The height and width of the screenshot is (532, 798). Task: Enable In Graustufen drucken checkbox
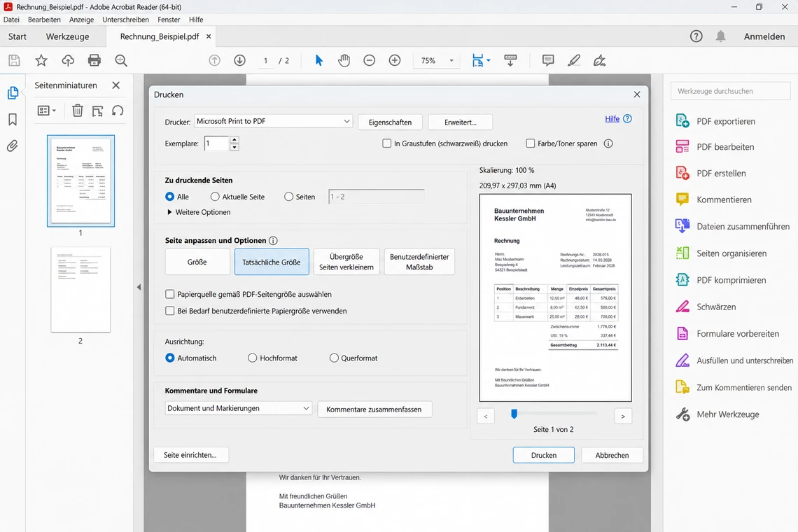(387, 143)
